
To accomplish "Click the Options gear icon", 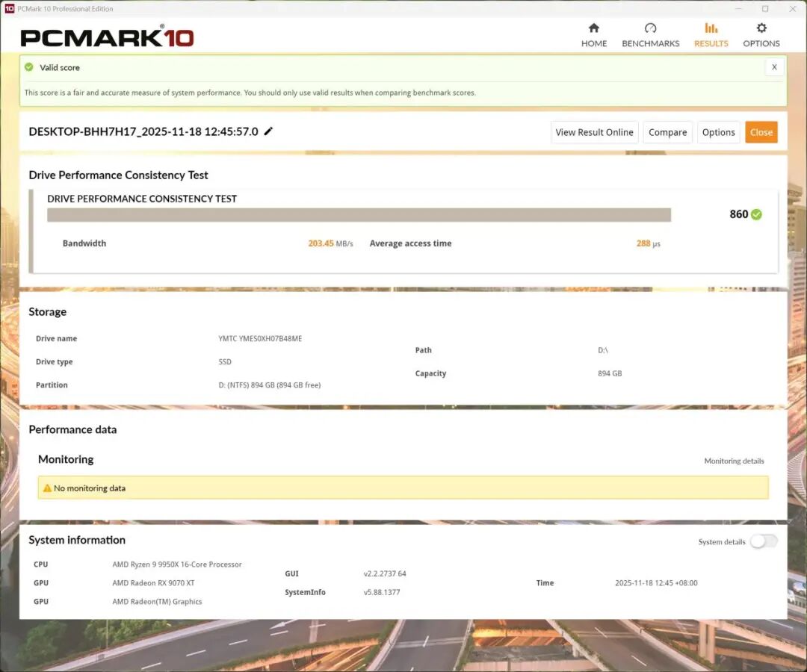I will [x=761, y=28].
